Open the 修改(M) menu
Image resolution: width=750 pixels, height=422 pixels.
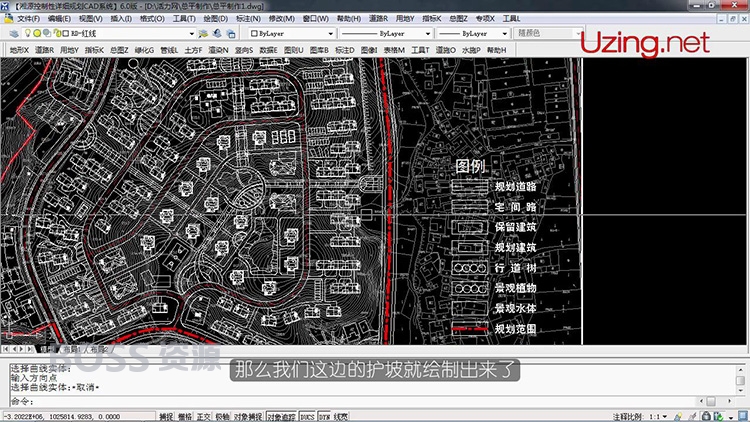282,19
